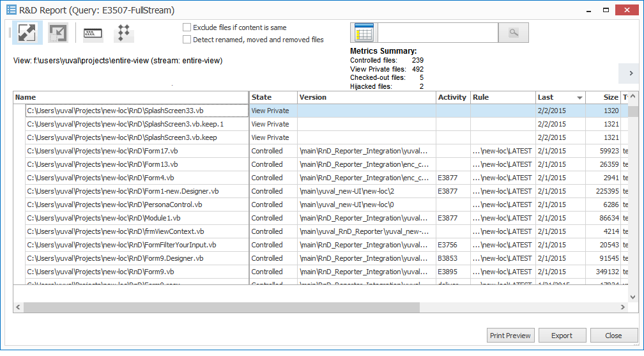Click the magnifier search button
The width and height of the screenshot is (644, 356).
pos(514,33)
